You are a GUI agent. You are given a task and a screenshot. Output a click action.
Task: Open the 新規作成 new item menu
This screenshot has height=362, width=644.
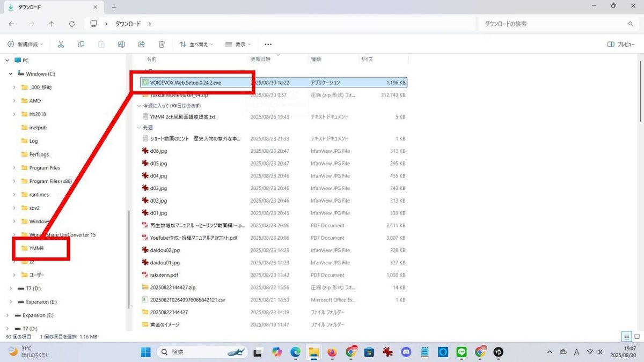pos(25,44)
